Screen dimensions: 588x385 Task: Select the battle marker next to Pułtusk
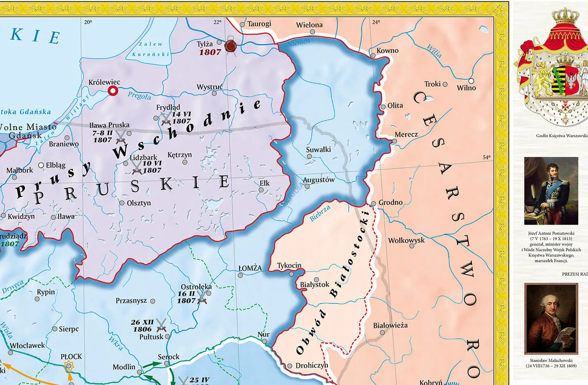click(161, 324)
